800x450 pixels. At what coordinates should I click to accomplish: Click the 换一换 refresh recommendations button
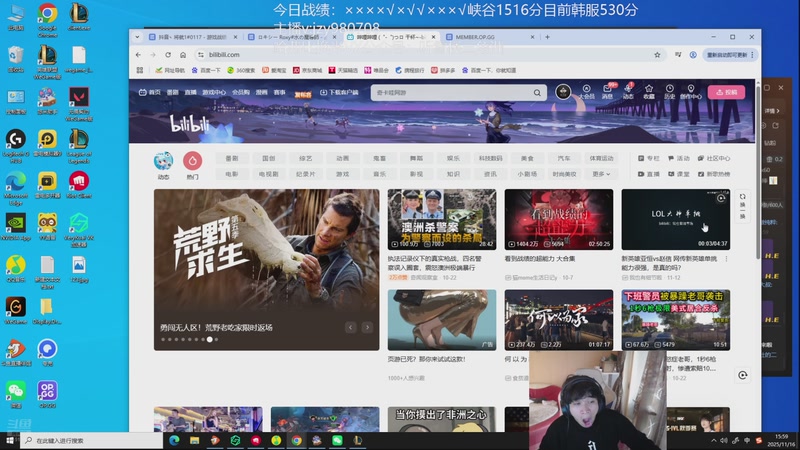pos(742,207)
